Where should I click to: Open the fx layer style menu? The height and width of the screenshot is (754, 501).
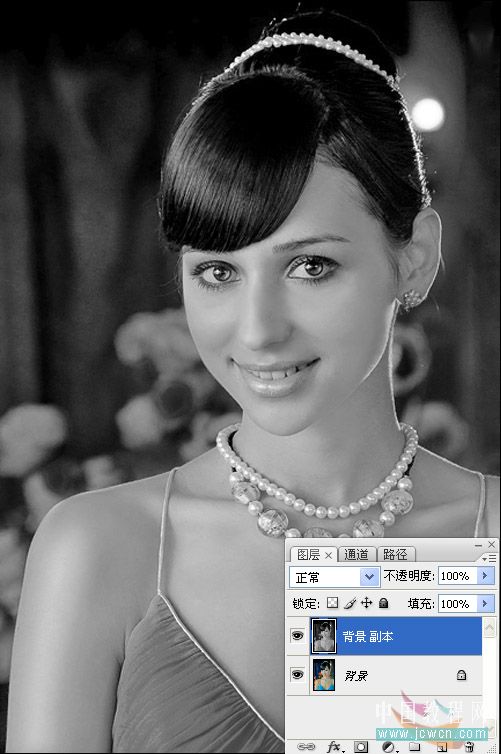[335, 746]
